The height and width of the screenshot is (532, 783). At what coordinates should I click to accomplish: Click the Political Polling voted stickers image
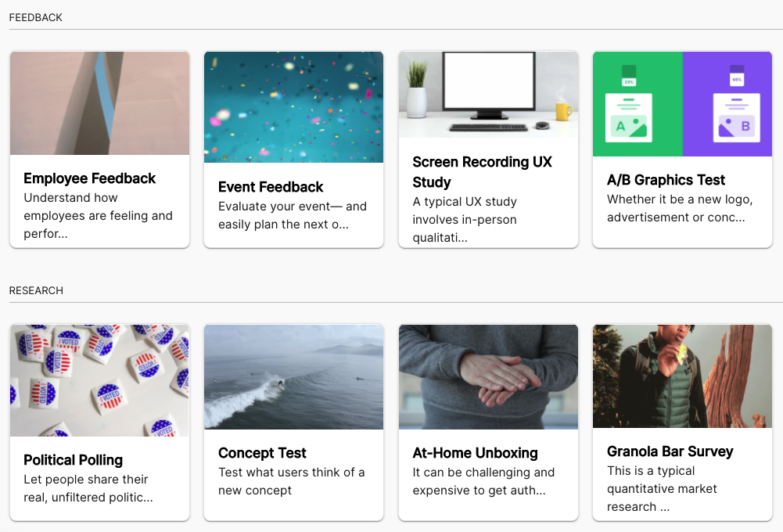pos(99,380)
